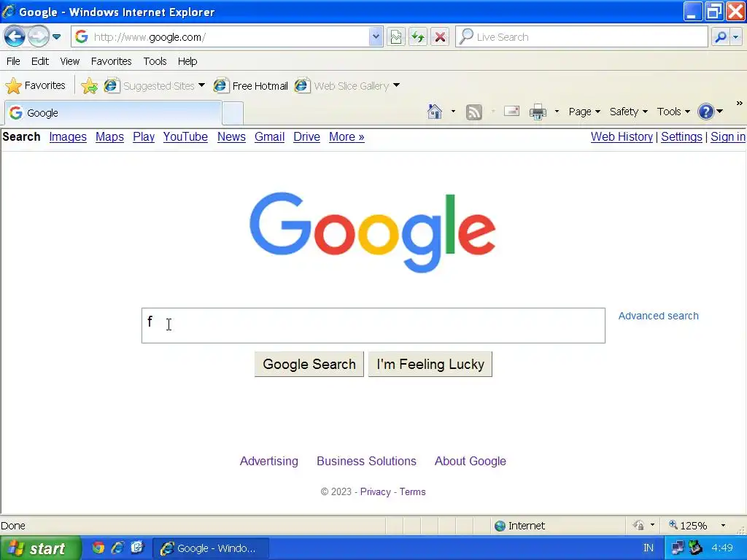Open a new tab
This screenshot has width=747, height=560.
233,113
